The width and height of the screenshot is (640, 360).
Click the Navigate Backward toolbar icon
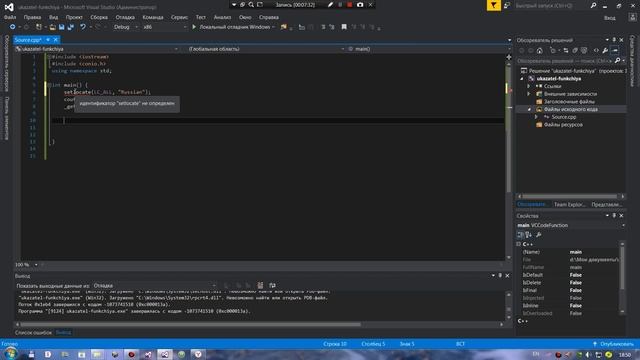(12, 27)
